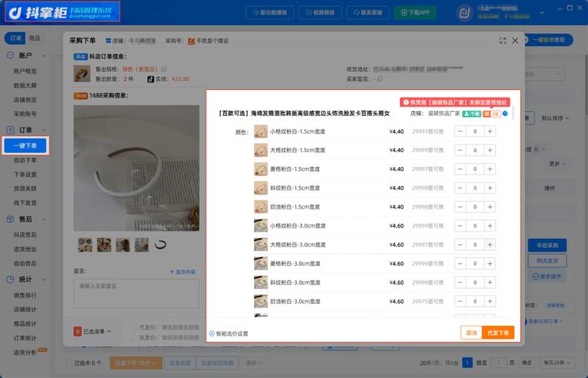Open 自动下单 in sidebar
Viewport: 588px width, 378px height.
click(x=25, y=160)
